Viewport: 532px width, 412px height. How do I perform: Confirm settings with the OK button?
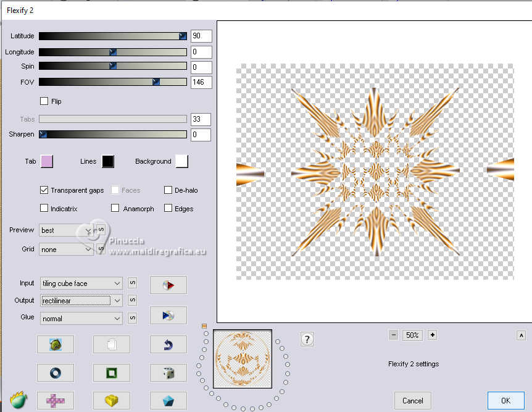click(505, 400)
